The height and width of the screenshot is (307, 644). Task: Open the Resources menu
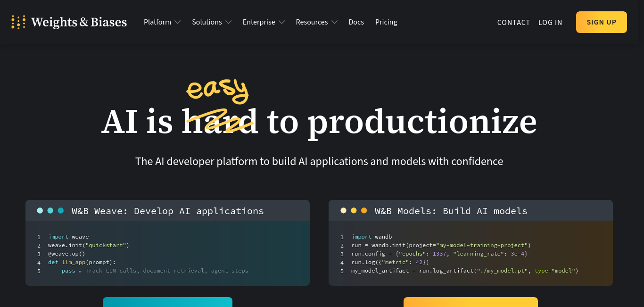[x=312, y=22]
